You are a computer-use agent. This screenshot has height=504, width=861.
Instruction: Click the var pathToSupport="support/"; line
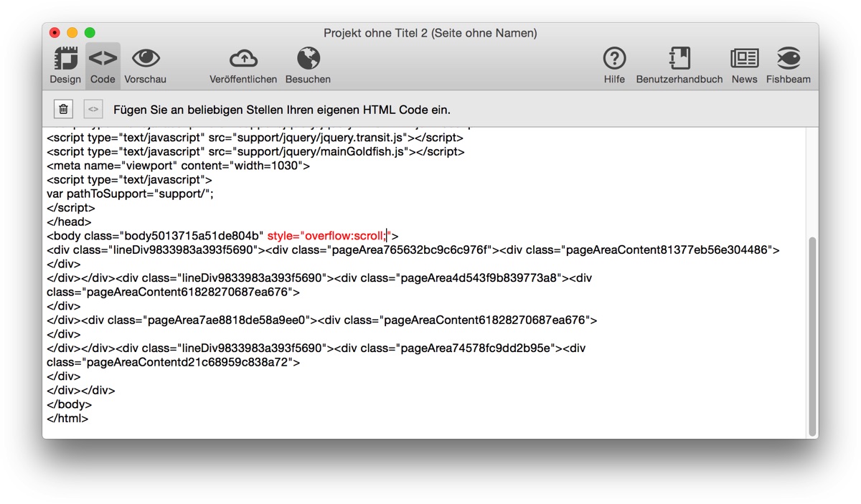[x=130, y=194]
